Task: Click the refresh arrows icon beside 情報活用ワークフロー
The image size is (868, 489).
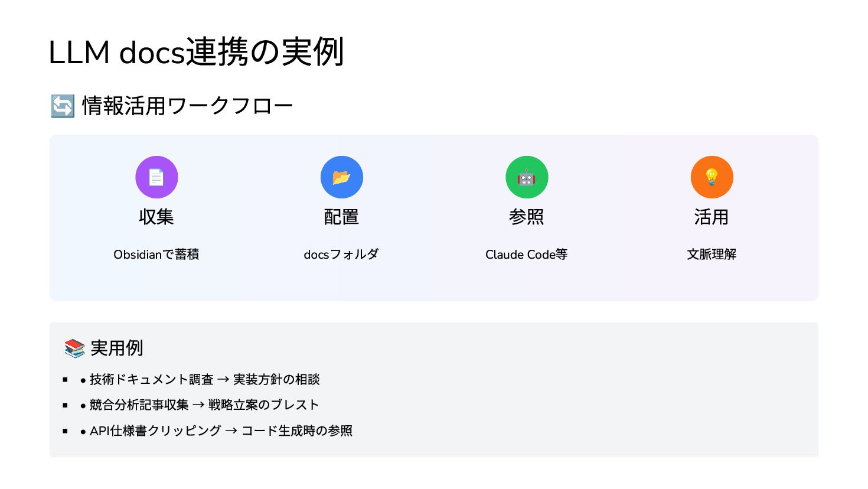Action: 63,106
